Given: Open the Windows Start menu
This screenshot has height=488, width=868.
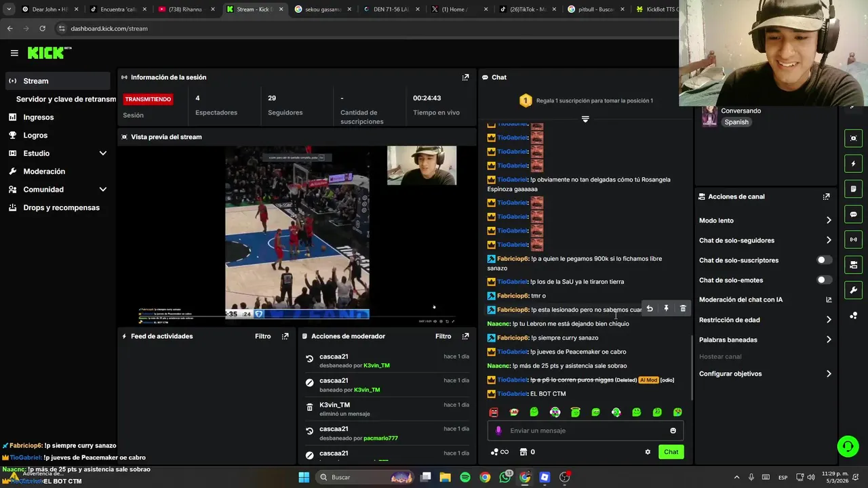Looking at the screenshot, I should click(x=304, y=477).
